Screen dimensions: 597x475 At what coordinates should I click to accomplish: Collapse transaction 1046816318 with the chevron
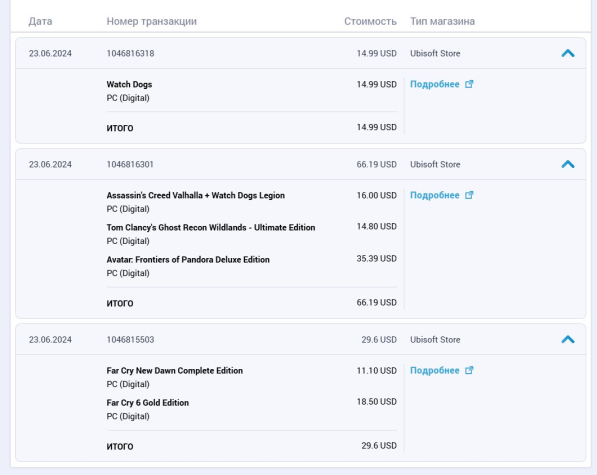[x=568, y=53]
